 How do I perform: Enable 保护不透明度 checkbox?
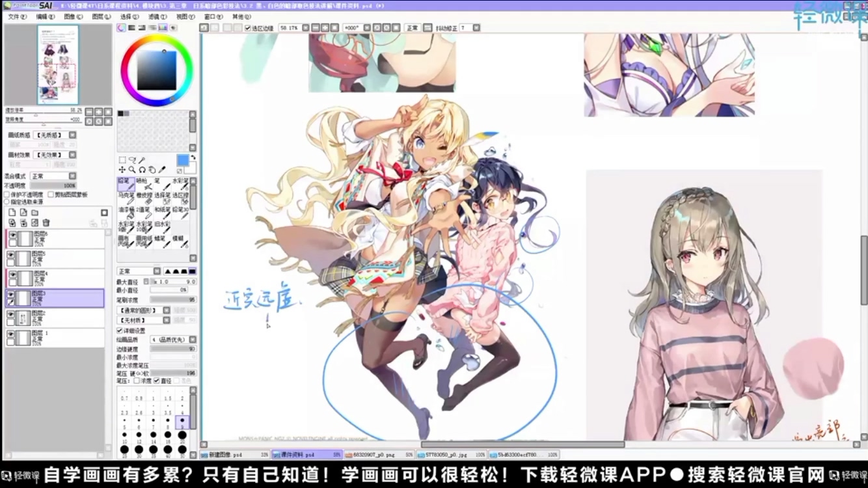[x=7, y=195]
